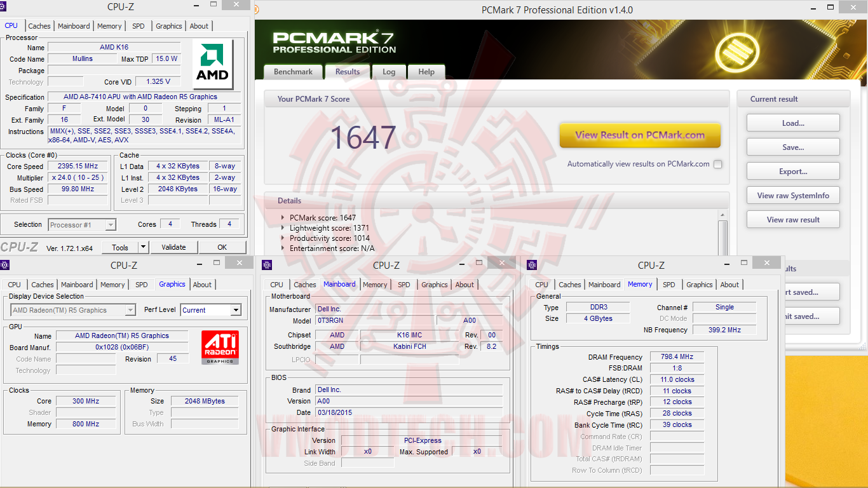Click the Chipset value K16 IMC
This screenshot has height=488, width=868.
pyautogui.click(x=408, y=335)
